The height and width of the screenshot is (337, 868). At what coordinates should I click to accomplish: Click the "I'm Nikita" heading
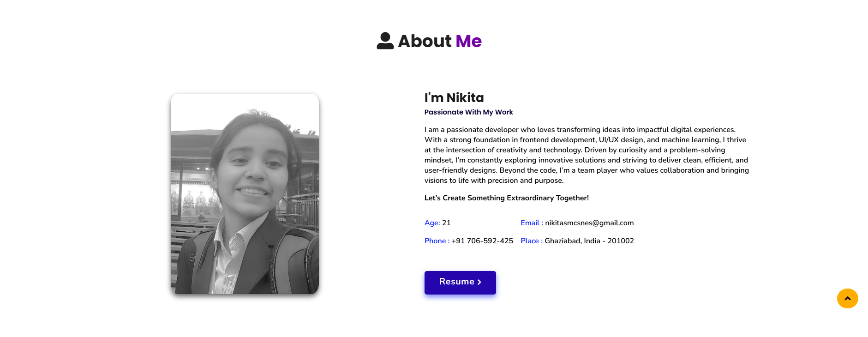(x=454, y=98)
